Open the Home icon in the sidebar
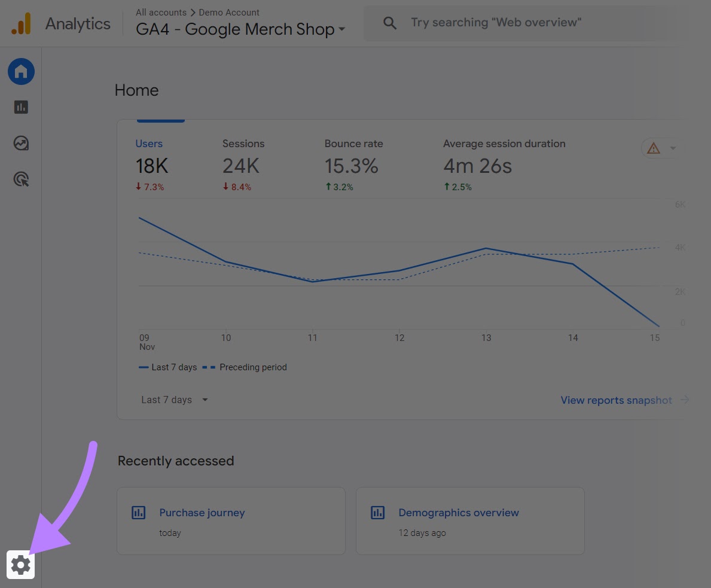Viewport: 711px width, 588px height. point(20,71)
